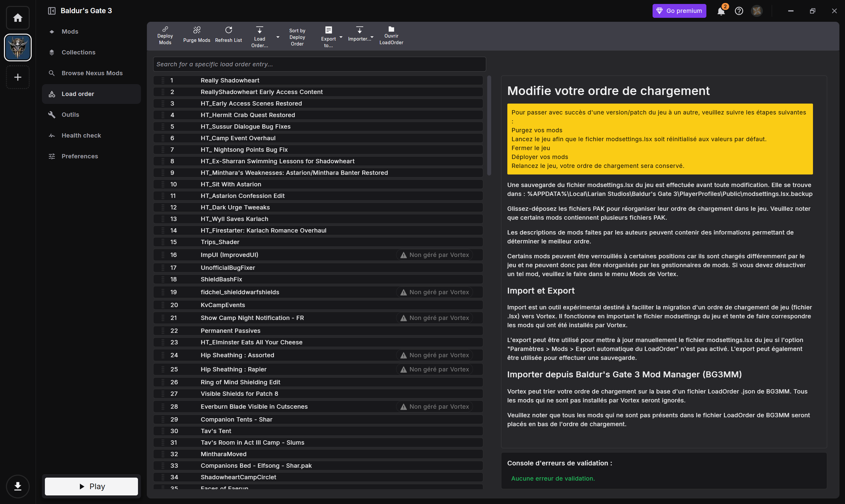845x504 pixels.
Task: Select Ring of Mind Shielding Edit row
Action: pyautogui.click(x=318, y=383)
